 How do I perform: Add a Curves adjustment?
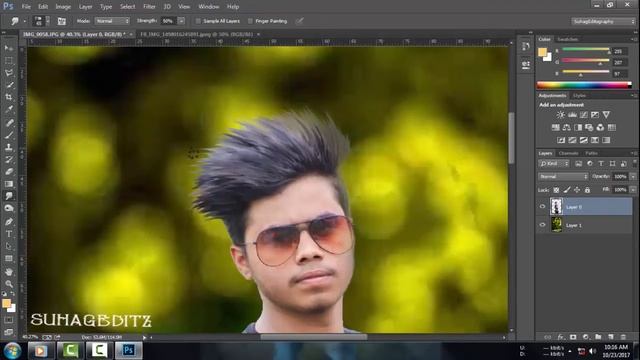584,115
